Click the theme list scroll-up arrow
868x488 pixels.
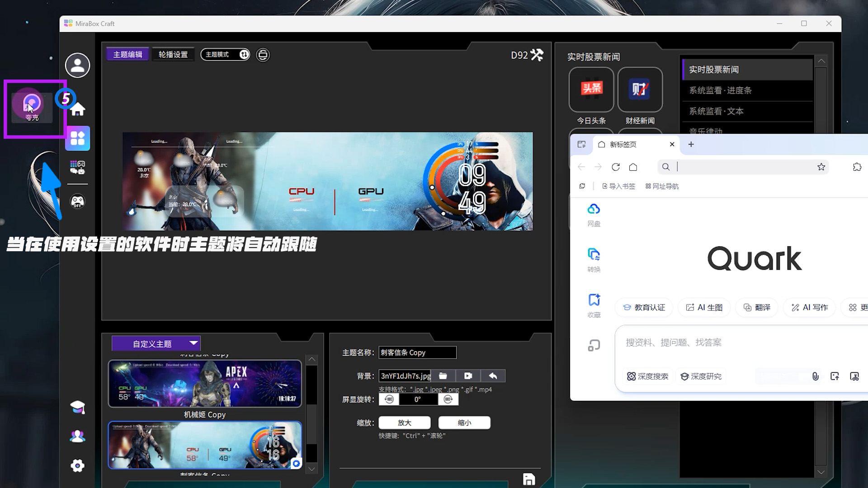[x=311, y=359]
